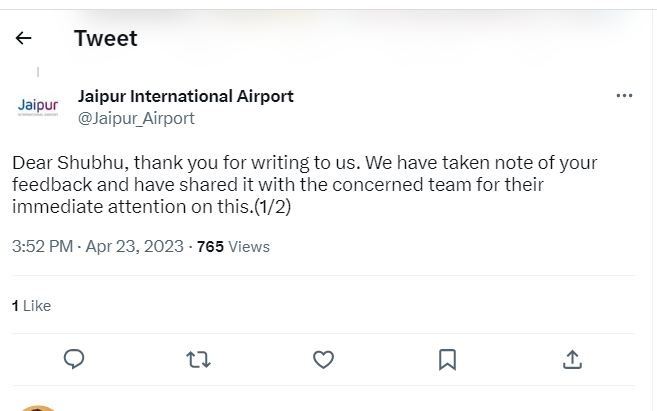Share the tweet via upload arrow icon
Image resolution: width=657 pixels, height=411 pixels.
point(572,359)
